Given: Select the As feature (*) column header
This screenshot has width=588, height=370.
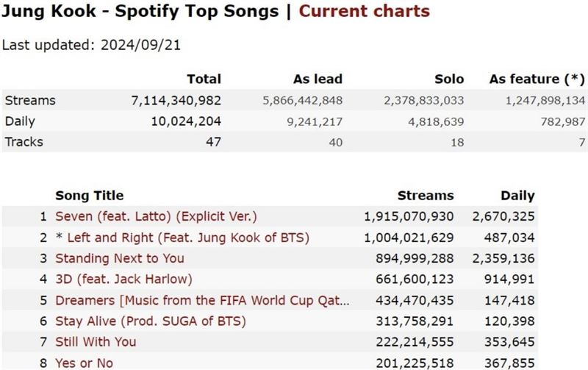Looking at the screenshot, I should (537, 79).
